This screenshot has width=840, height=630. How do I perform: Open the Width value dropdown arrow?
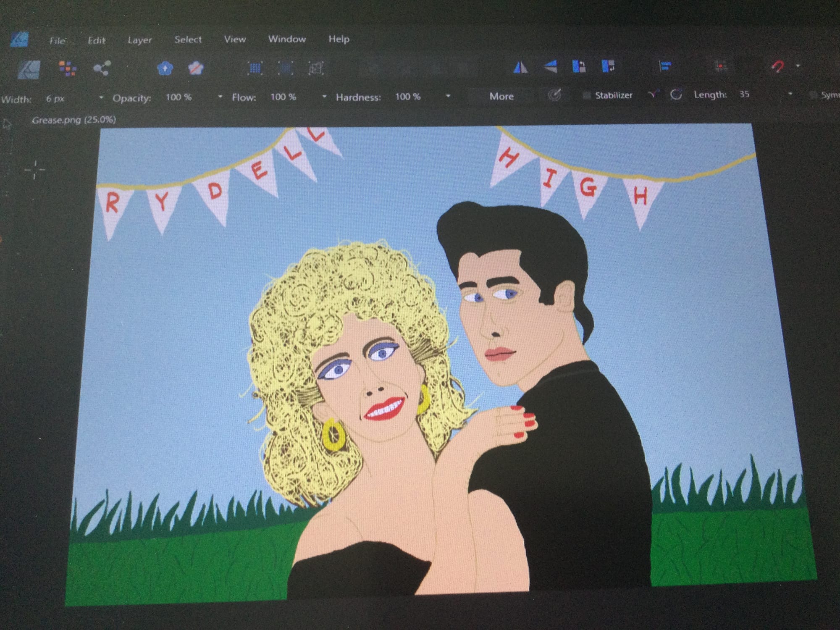click(x=101, y=97)
